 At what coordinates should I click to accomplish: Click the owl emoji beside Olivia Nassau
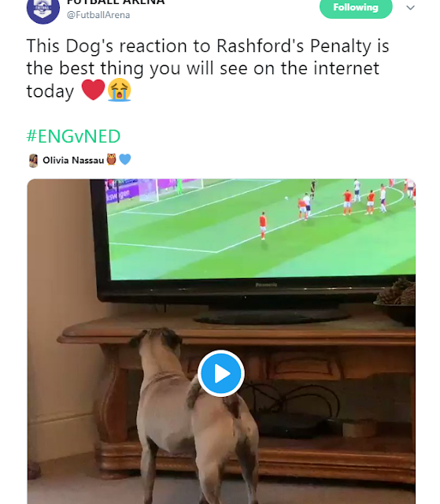click(x=112, y=159)
